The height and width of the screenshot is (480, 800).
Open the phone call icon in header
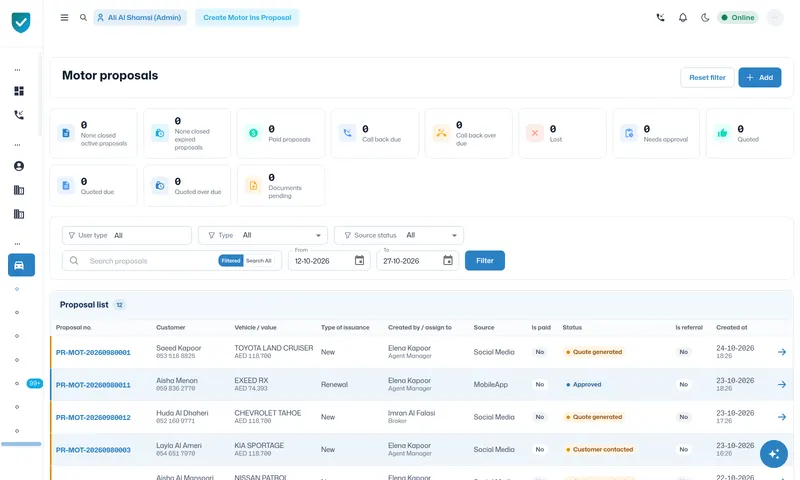pyautogui.click(x=660, y=17)
